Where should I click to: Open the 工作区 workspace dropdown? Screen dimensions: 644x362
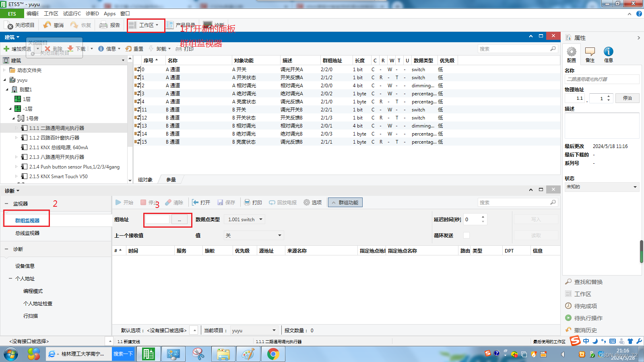click(x=145, y=25)
